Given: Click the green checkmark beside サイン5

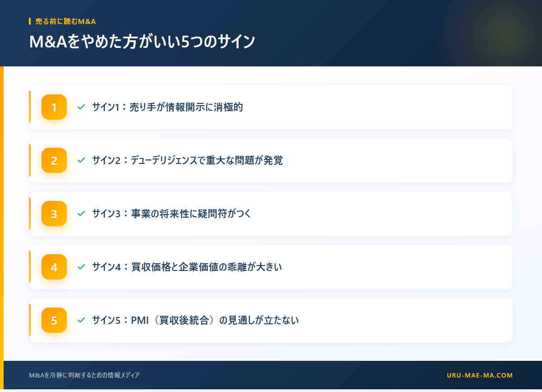Looking at the screenshot, I should click(81, 320).
